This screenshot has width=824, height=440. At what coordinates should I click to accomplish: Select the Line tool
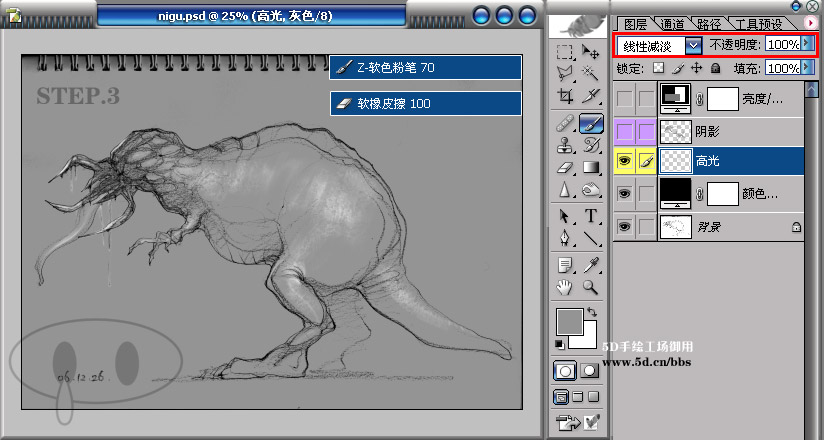pyautogui.click(x=591, y=238)
